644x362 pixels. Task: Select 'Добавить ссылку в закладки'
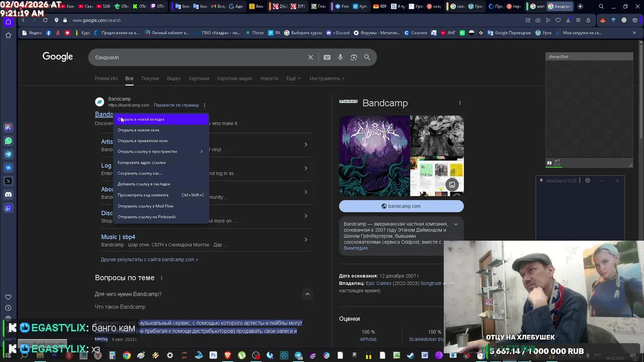pos(161,184)
